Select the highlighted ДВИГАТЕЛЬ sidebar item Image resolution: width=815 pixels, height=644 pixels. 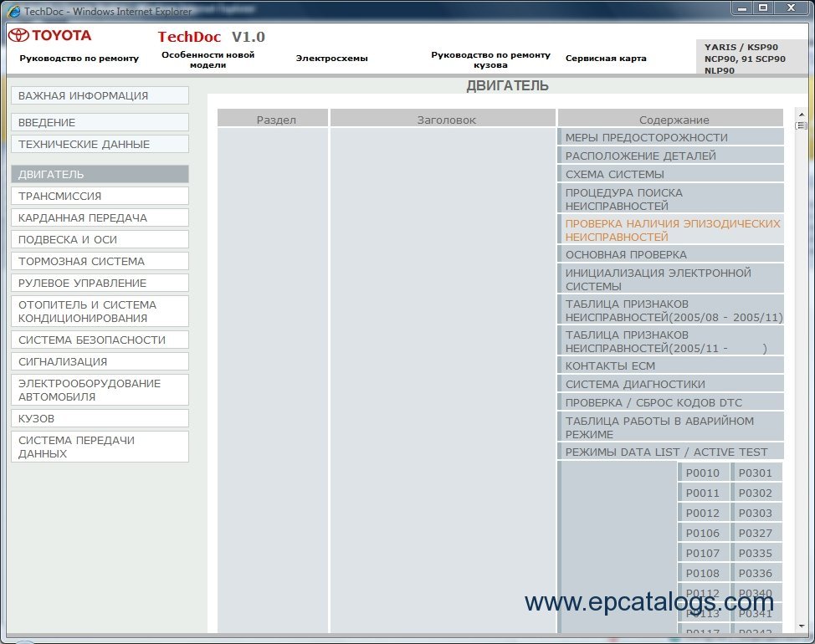tap(100, 175)
